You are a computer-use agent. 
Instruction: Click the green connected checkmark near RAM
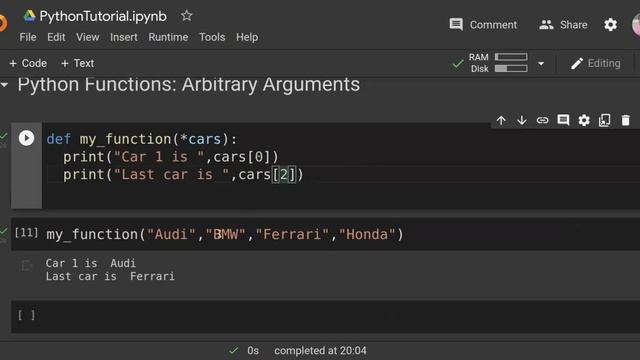click(x=458, y=64)
